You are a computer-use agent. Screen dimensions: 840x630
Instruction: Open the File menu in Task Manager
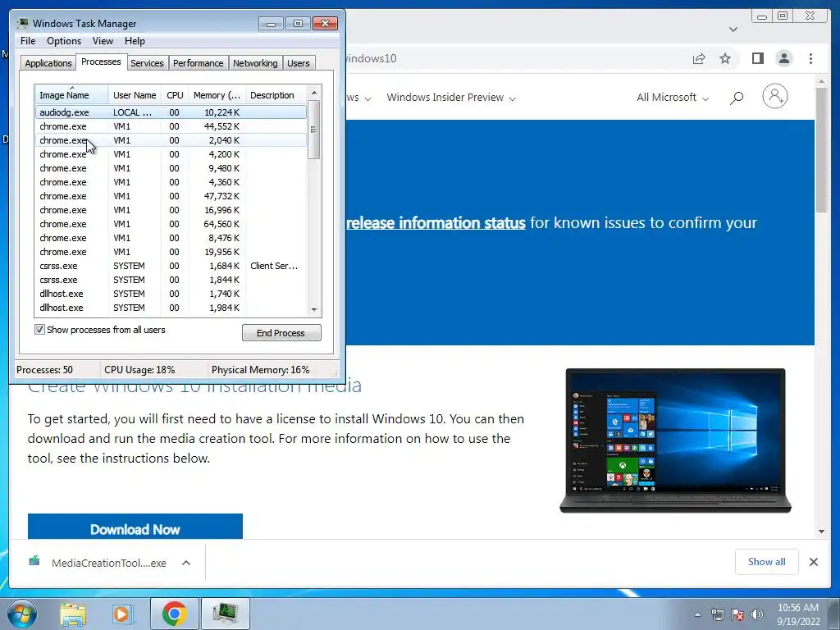pos(28,41)
